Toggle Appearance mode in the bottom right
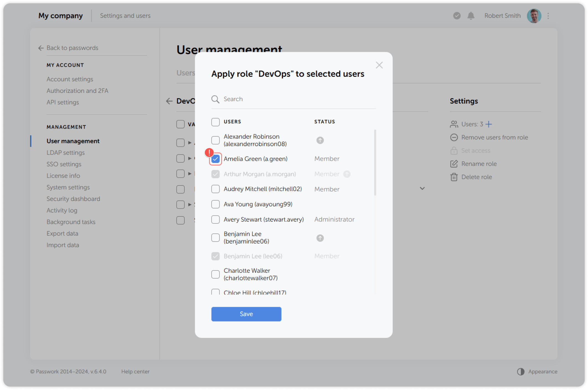The height and width of the screenshot is (390, 588). [537, 371]
